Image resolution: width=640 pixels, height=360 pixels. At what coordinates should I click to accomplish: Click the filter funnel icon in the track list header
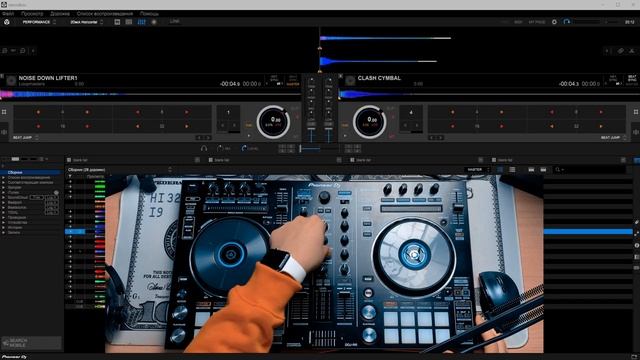pyautogui.click(x=70, y=177)
